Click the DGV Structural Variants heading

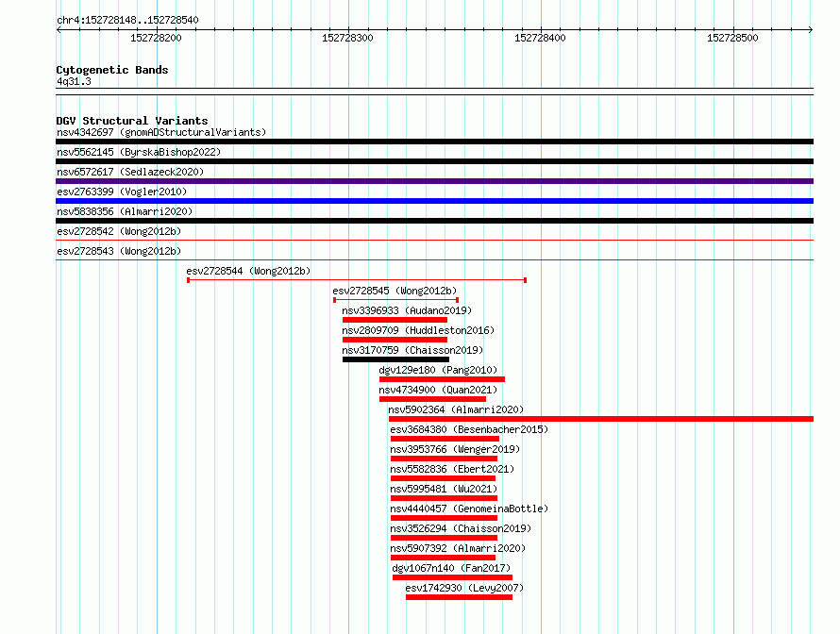tap(132, 121)
